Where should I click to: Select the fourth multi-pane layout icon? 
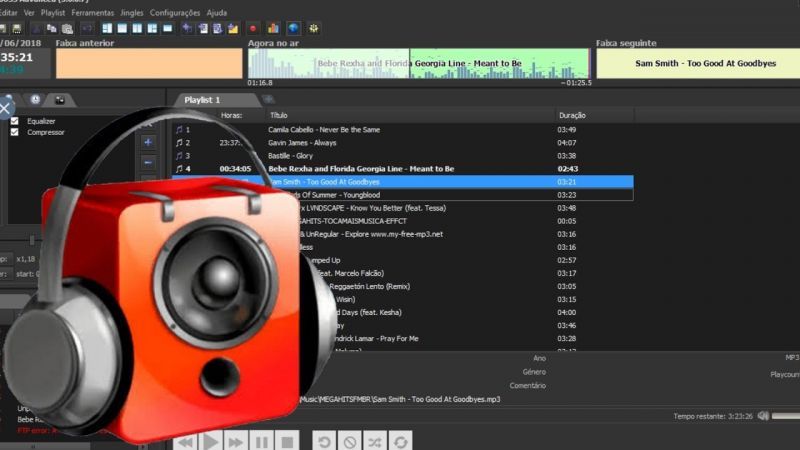(x=152, y=29)
